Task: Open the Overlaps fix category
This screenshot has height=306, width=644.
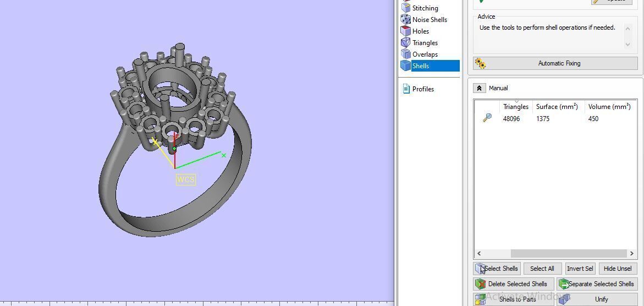Action: coord(425,54)
